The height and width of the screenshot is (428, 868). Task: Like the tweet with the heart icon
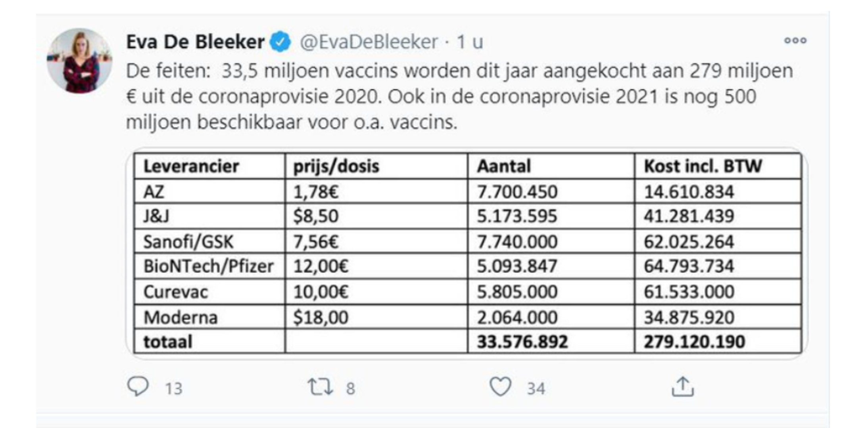[x=500, y=386]
